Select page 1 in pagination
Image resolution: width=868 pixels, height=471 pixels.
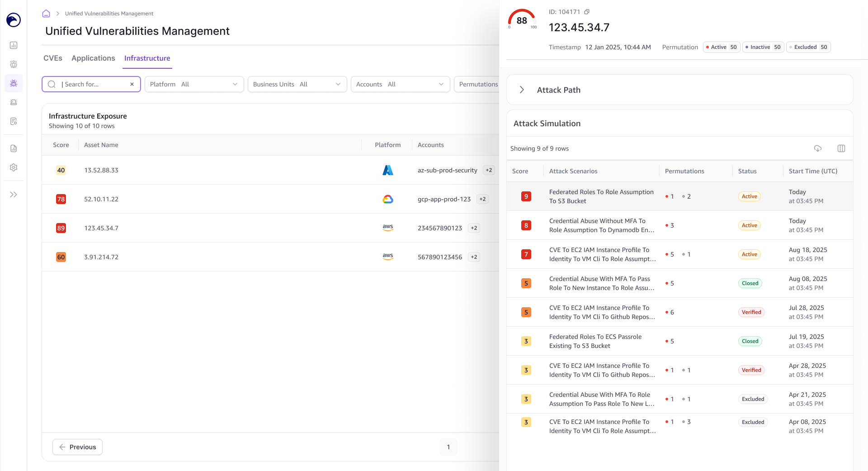click(x=448, y=447)
